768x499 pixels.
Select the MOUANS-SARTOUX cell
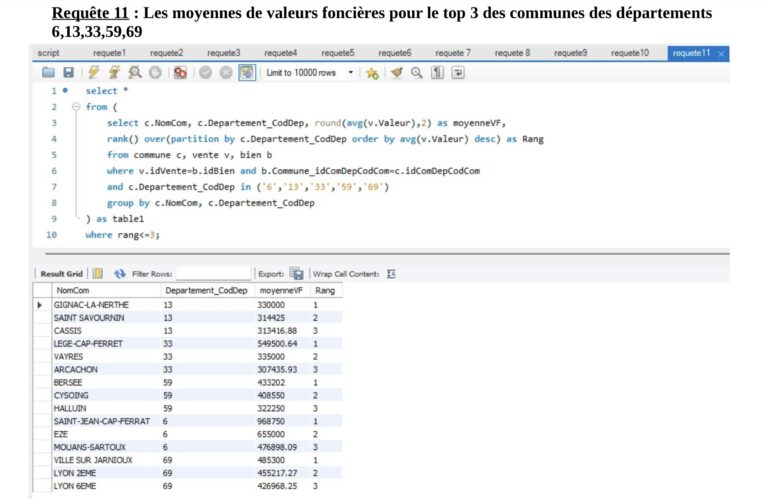pos(106,447)
